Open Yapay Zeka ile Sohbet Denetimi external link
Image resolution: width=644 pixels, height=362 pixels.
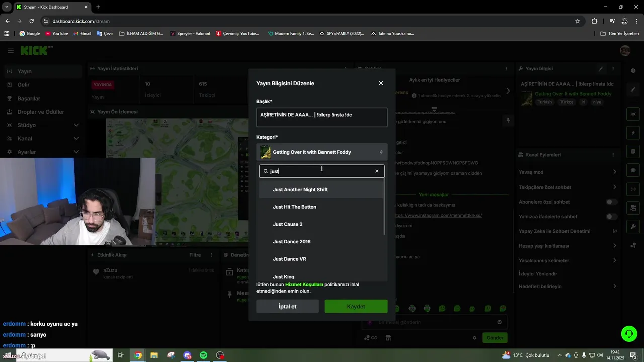615,231
